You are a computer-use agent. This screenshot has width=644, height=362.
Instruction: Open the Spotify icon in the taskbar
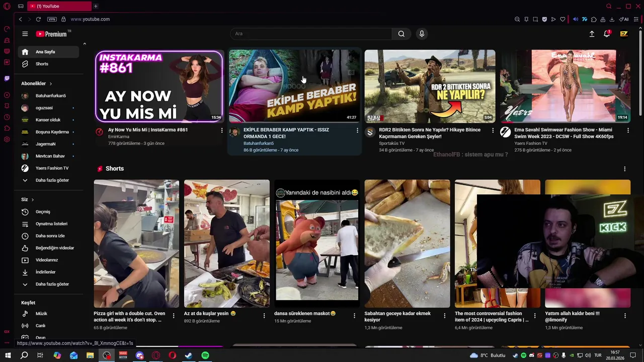coord(205,355)
